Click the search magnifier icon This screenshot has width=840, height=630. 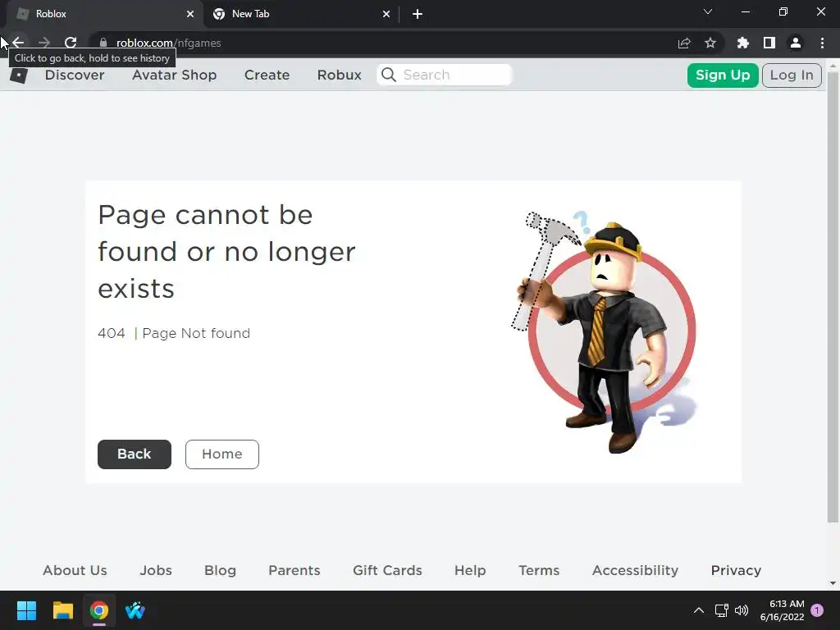(389, 75)
